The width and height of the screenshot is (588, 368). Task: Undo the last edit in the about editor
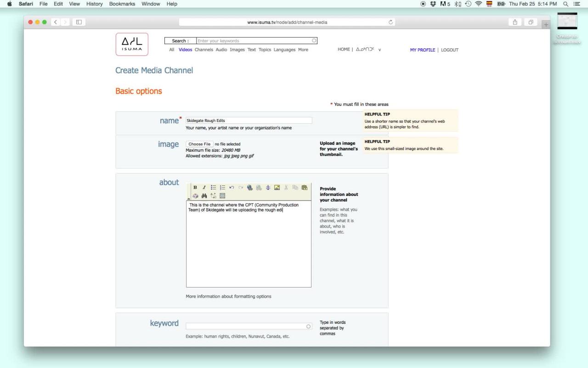(x=232, y=187)
